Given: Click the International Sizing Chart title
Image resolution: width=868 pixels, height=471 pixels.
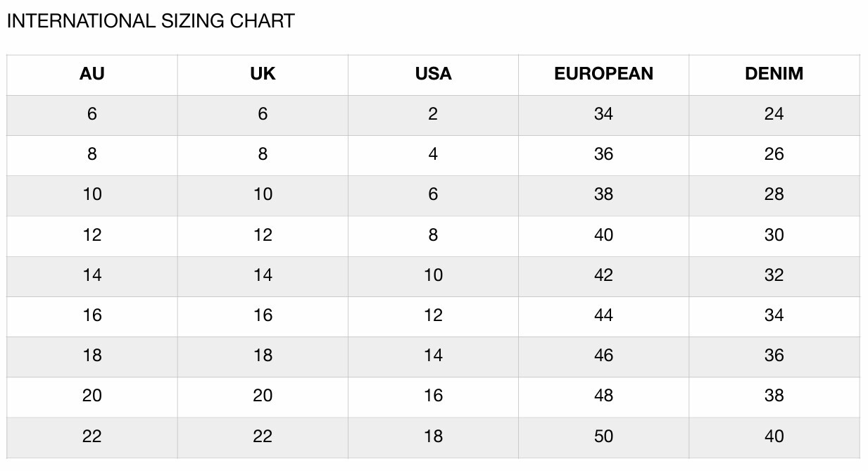Looking at the screenshot, I should point(151,21).
